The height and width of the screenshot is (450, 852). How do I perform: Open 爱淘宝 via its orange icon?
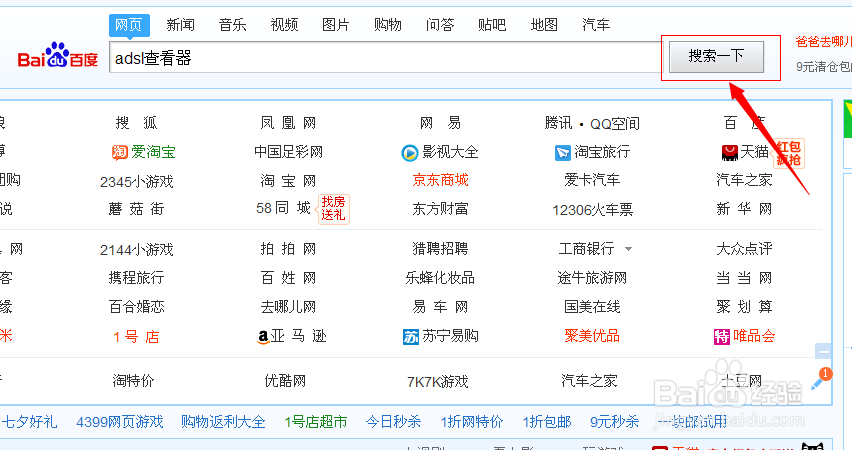120,153
